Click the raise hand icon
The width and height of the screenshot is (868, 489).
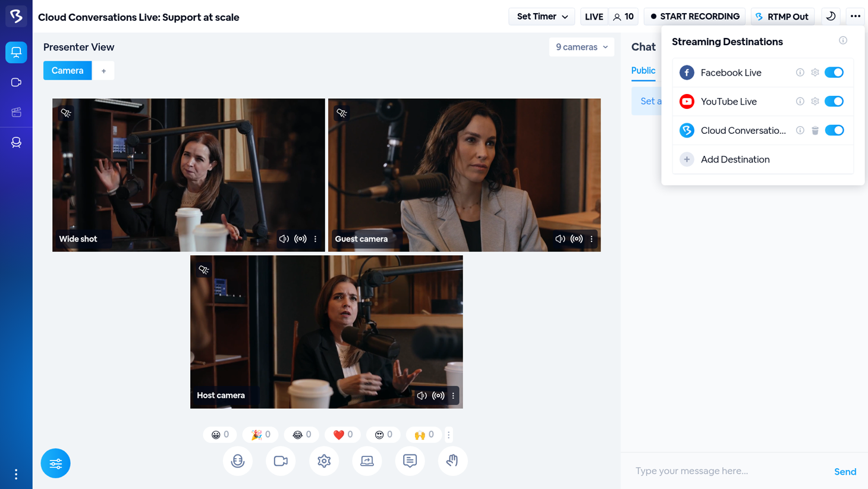[x=452, y=461]
